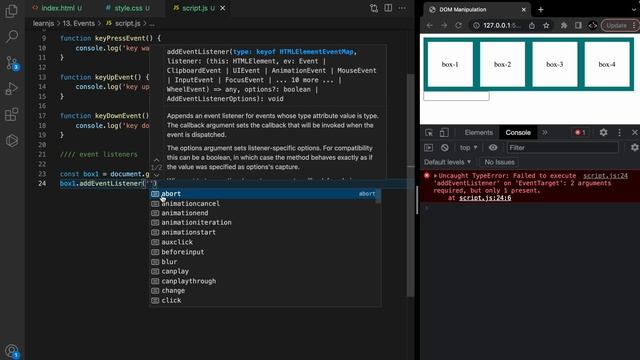Bookmark this page with the star icon
The image size is (640, 360).
[x=546, y=25]
